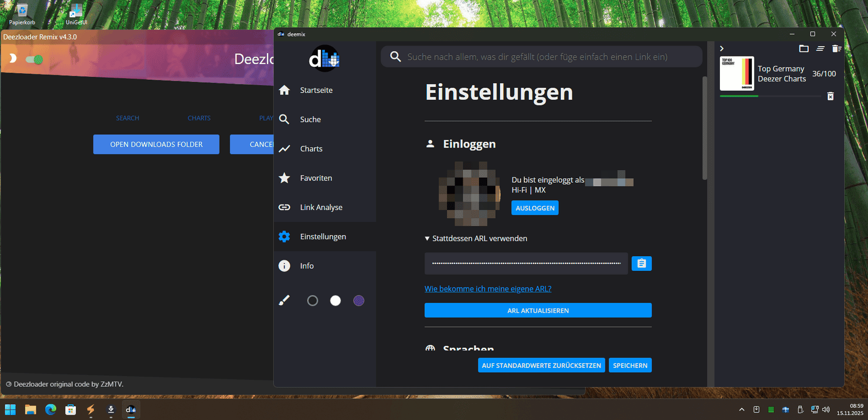This screenshot has width=868, height=420.
Task: Click the Top Germany download progress bar
Action: 770,96
